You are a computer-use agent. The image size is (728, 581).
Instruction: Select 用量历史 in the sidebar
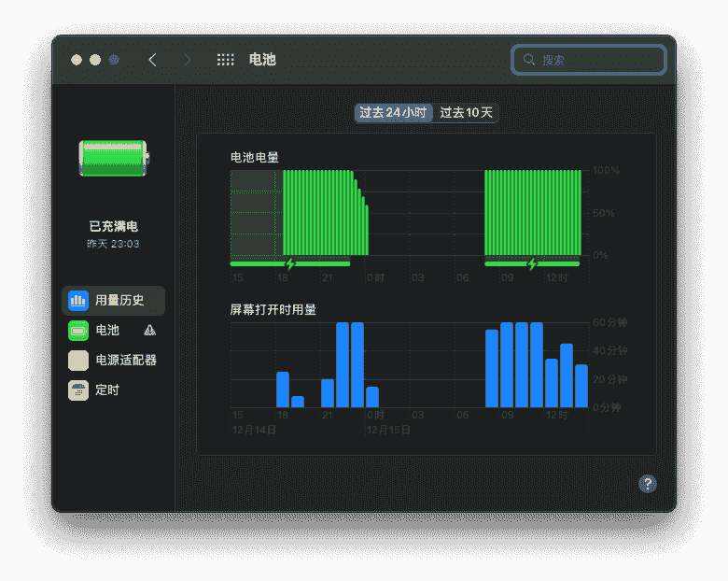pyautogui.click(x=119, y=301)
